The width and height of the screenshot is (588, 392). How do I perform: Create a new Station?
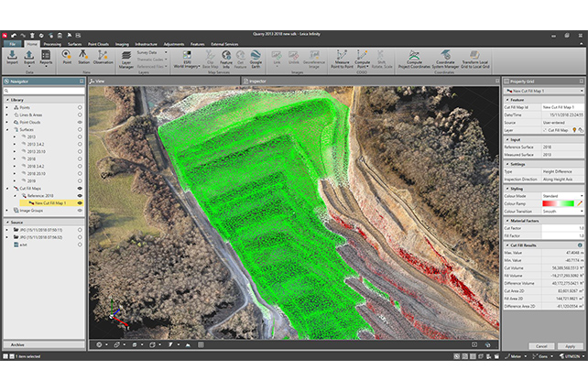pos(84,57)
